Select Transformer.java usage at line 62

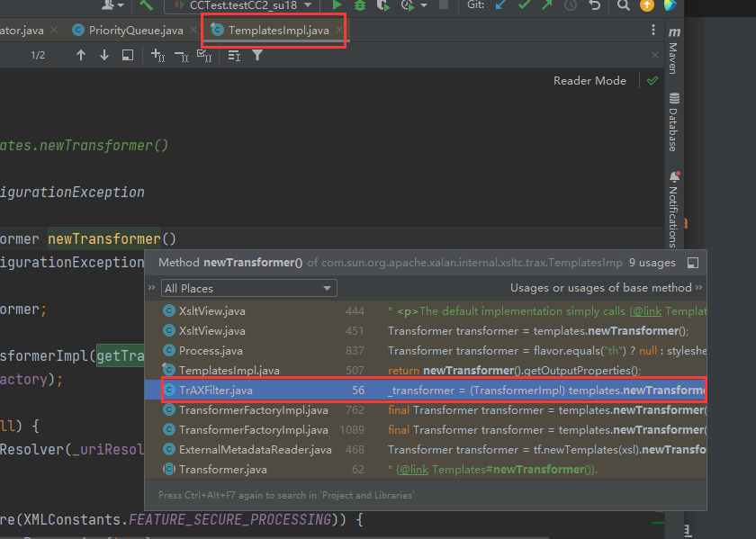point(426,469)
